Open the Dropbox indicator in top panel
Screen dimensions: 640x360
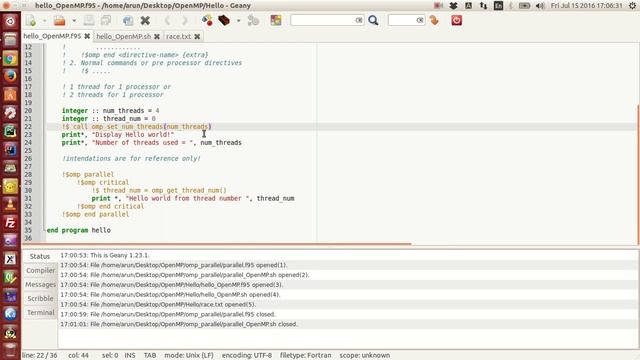click(453, 6)
